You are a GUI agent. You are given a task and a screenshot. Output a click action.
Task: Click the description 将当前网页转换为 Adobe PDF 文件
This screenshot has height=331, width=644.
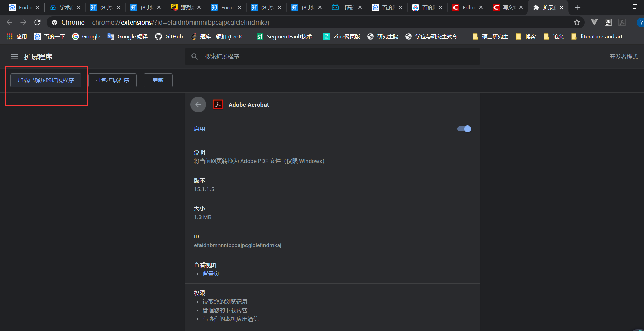click(259, 161)
